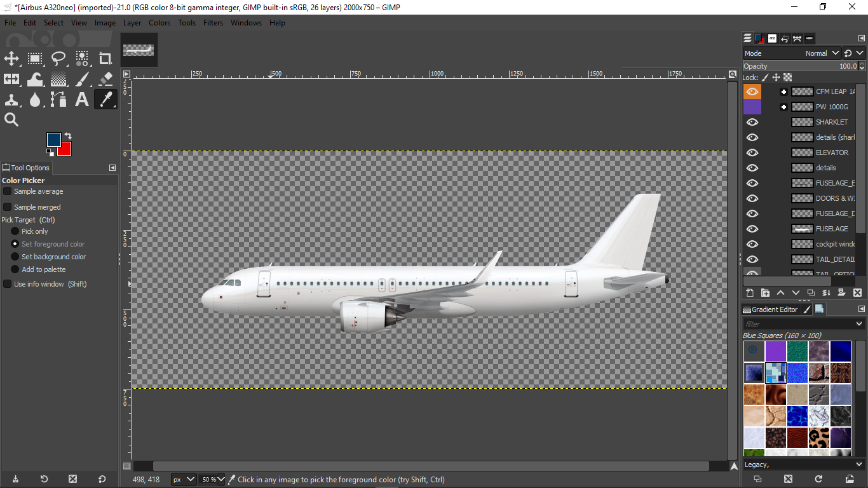This screenshot has width=868, height=488.
Task: Lock the layer alpha channel
Action: coord(788,78)
